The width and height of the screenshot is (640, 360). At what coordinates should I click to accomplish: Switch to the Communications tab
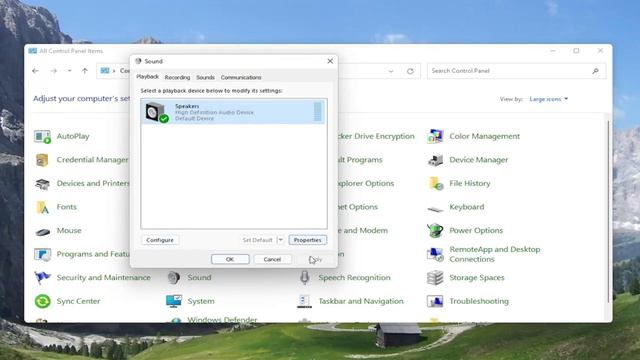(x=241, y=78)
